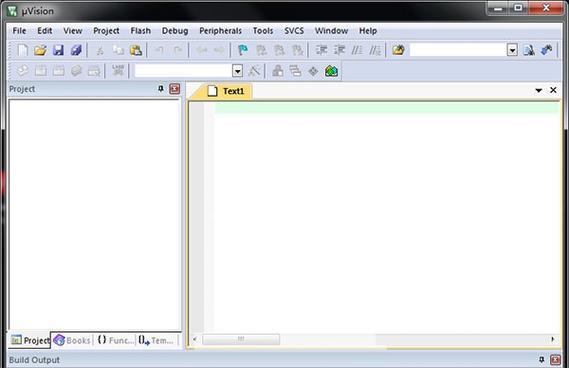Click the Save All icon

[x=76, y=50]
